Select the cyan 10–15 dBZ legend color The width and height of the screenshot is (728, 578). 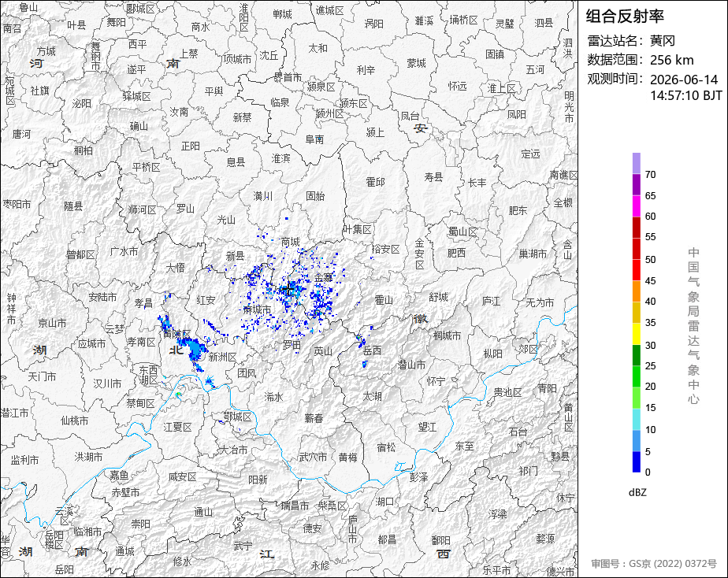point(637,420)
